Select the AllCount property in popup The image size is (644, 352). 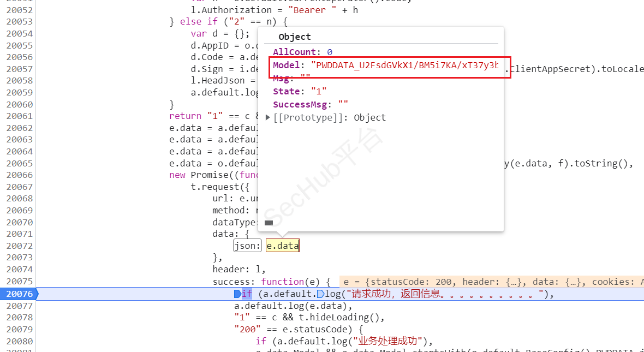(x=295, y=52)
